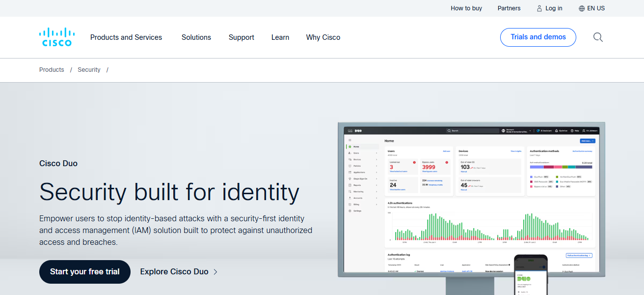This screenshot has width=644, height=295.
Task: Click the Log in person icon
Action: [x=539, y=8]
